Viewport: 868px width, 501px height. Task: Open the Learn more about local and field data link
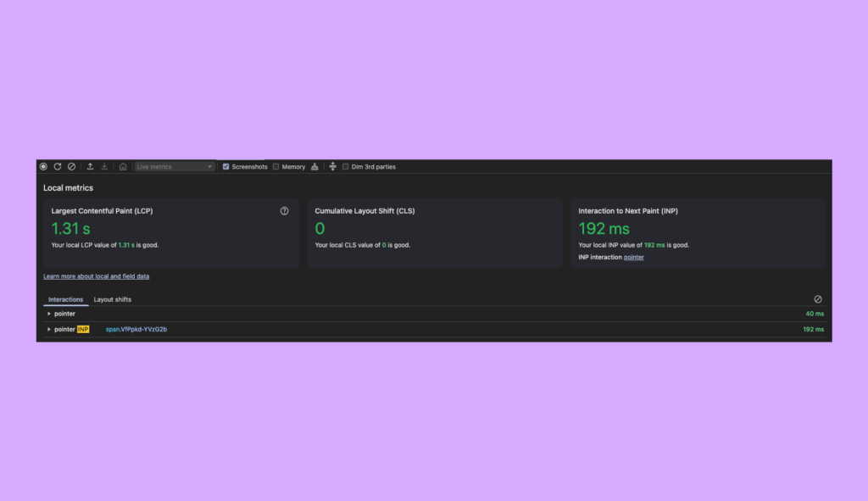[x=96, y=276]
